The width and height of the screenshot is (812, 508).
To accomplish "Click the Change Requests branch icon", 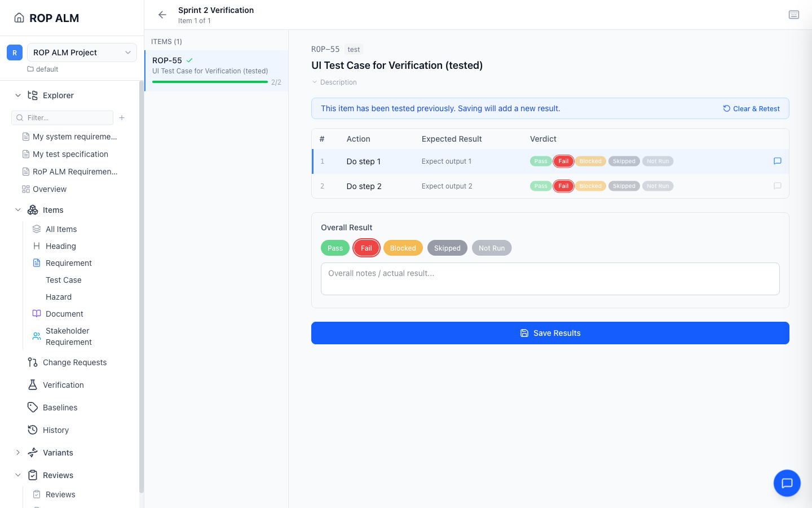I will tap(33, 362).
